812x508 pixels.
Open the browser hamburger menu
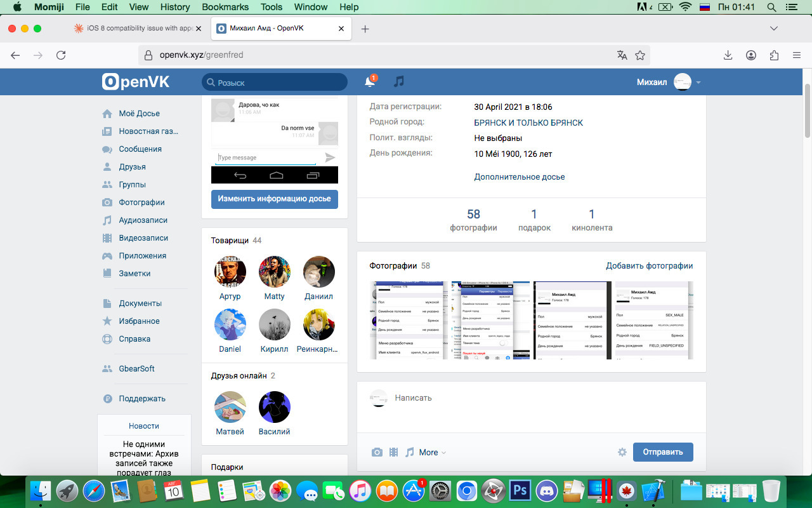[797, 55]
